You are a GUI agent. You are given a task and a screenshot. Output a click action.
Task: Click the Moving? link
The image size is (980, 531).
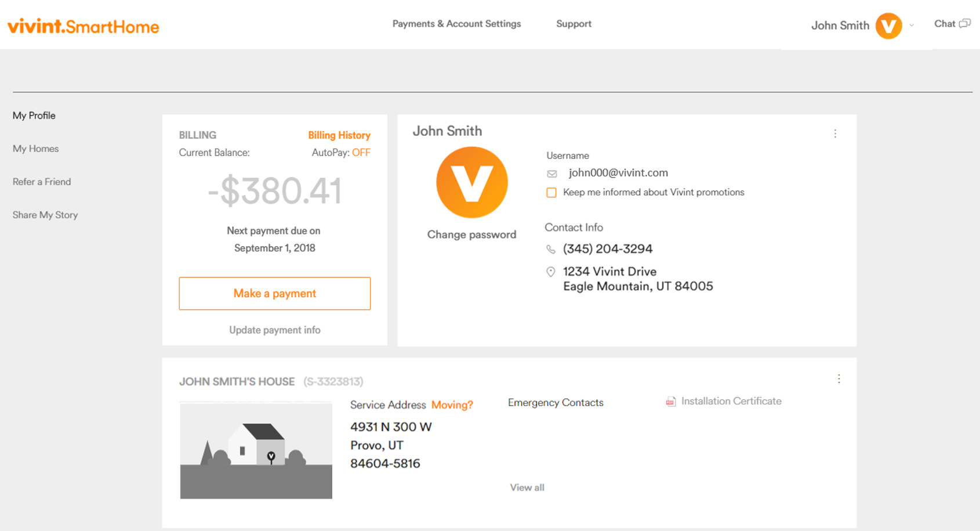(452, 405)
